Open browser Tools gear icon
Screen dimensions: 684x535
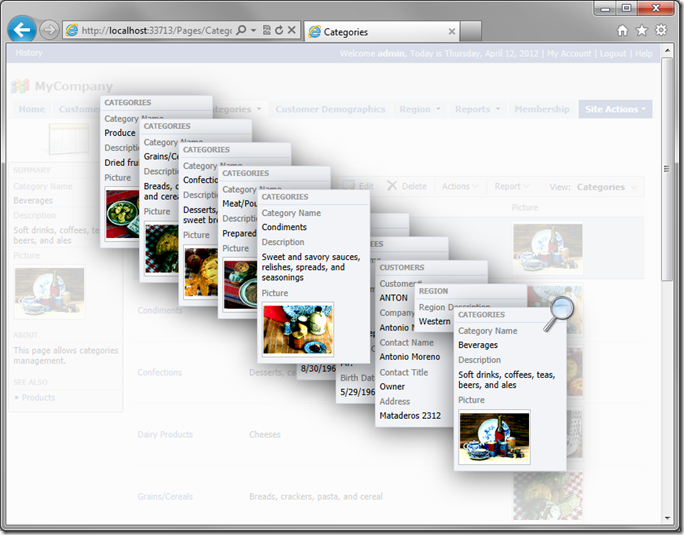(661, 30)
